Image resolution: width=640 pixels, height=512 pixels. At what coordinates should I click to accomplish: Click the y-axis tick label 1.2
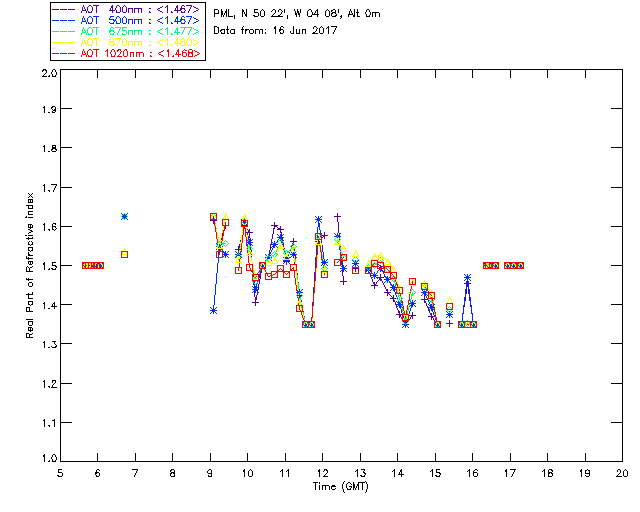click(x=49, y=384)
